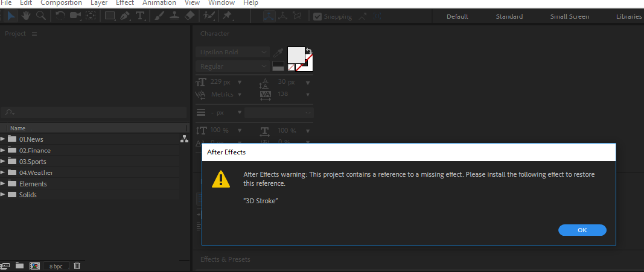The width and height of the screenshot is (644, 272).
Task: Expand the 02.Finance folder
Action: tap(3, 150)
